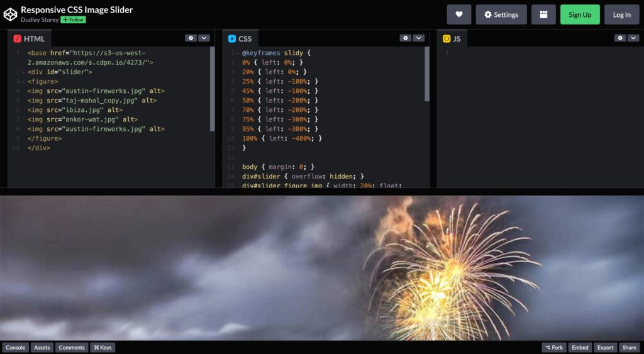Image resolution: width=644 pixels, height=354 pixels.
Task: Expand CSS editor dropdown chevron
Action: 418,38
